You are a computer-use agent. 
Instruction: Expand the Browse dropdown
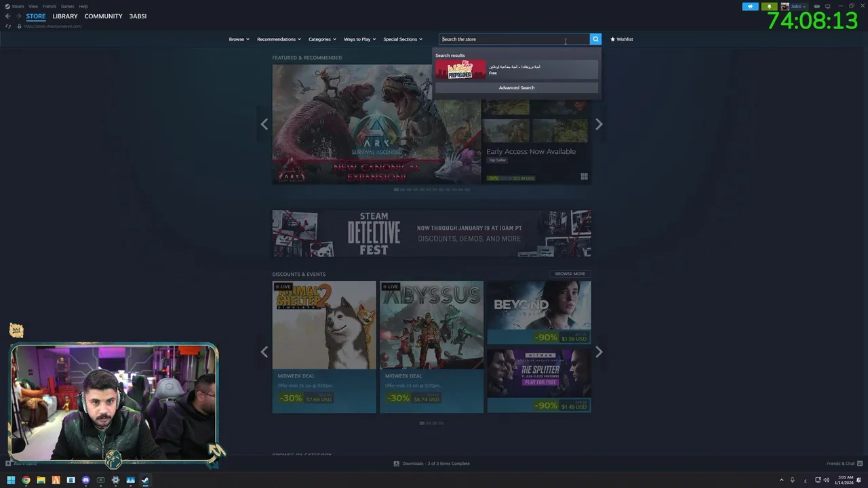[x=239, y=39]
